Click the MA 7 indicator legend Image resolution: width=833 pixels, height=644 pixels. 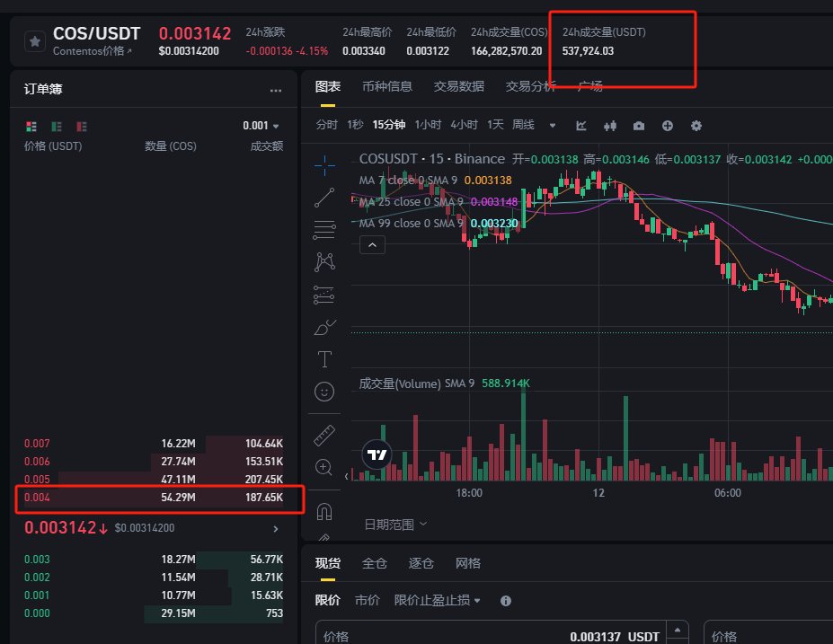435,181
